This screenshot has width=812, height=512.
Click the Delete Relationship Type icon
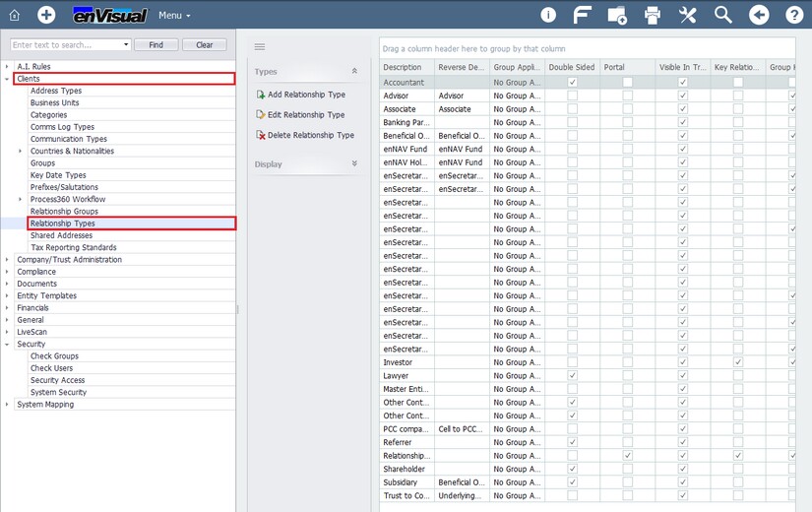point(261,135)
